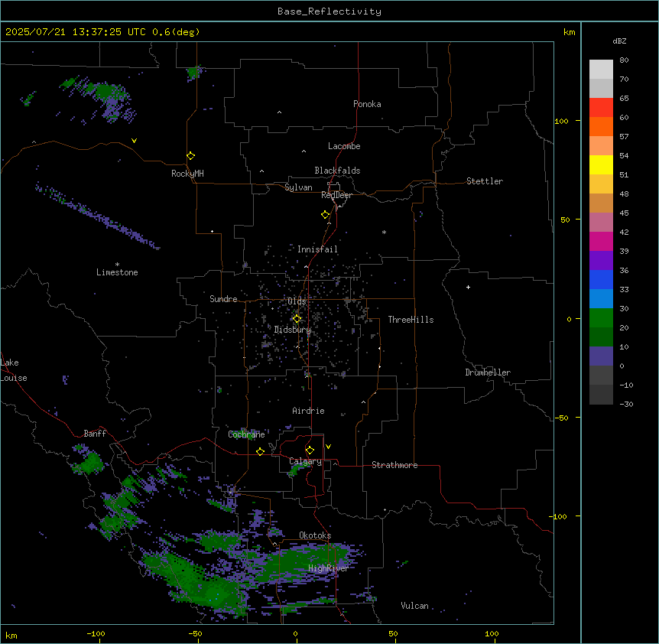The image size is (659, 644).
Task: Click the 50 tick label on right axis
Action: [x=565, y=220]
